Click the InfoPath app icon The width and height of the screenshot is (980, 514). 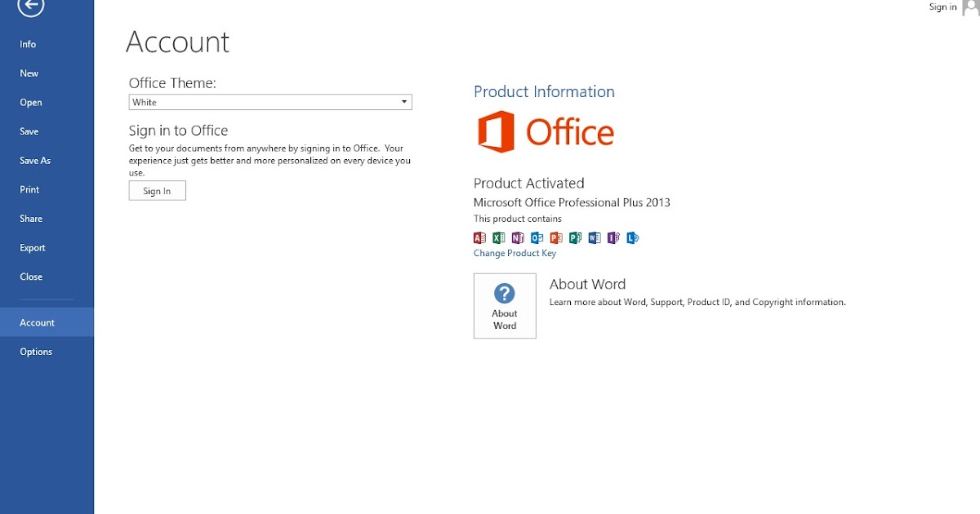pyautogui.click(x=613, y=238)
